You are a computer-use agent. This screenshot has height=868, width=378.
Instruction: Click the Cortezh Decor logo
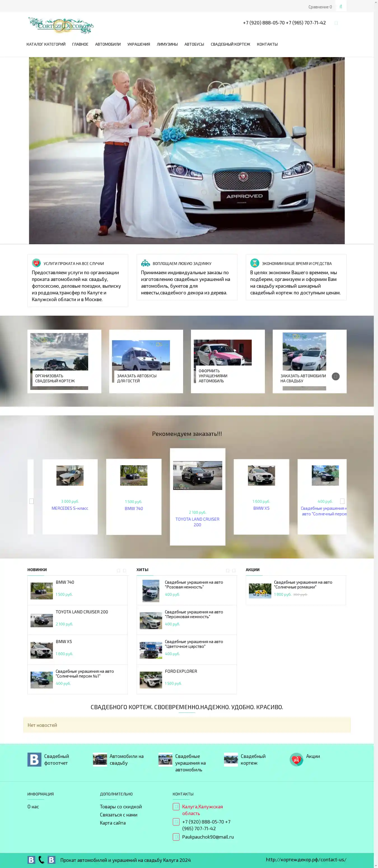click(x=61, y=25)
